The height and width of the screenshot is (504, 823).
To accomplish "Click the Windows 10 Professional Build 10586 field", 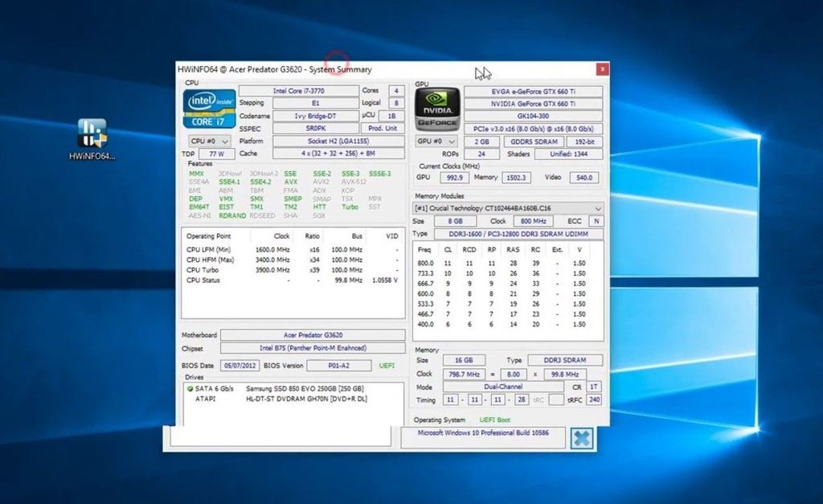I will (x=483, y=437).
